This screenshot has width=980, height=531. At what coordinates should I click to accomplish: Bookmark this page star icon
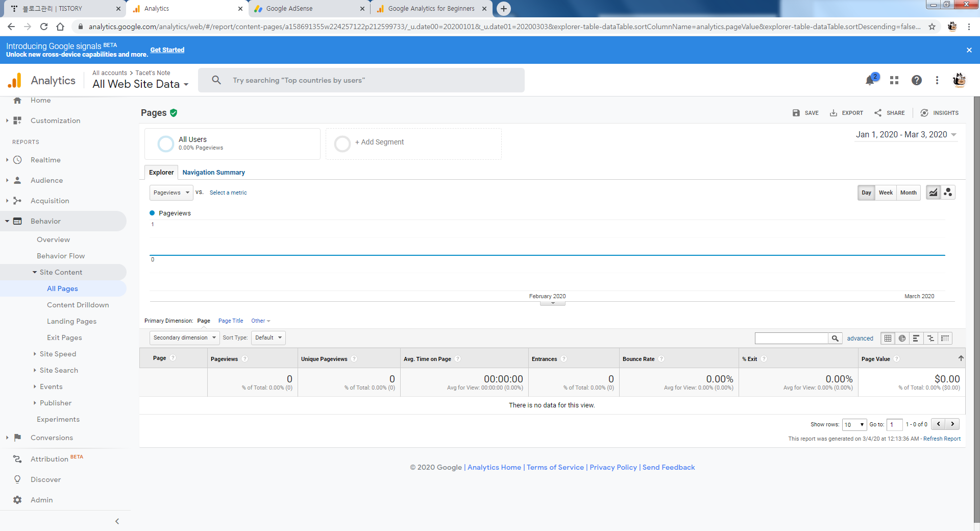[x=932, y=27]
